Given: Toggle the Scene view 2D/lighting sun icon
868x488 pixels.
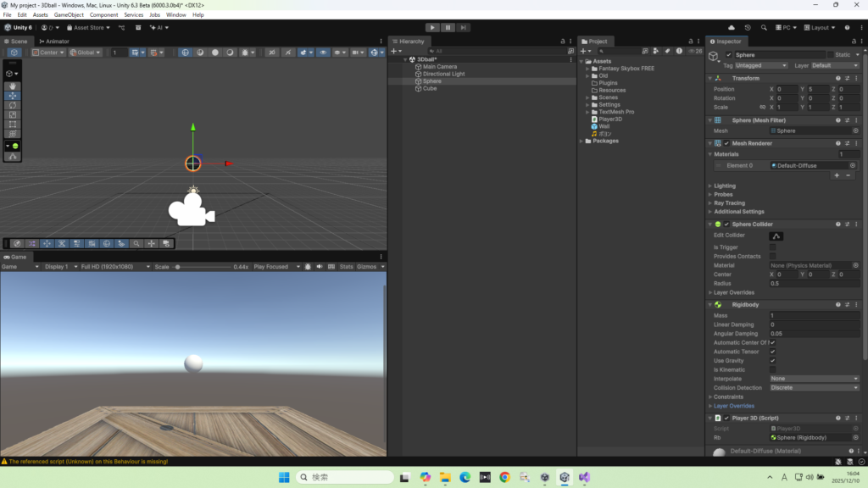Looking at the screenshot, I should coord(245,53).
